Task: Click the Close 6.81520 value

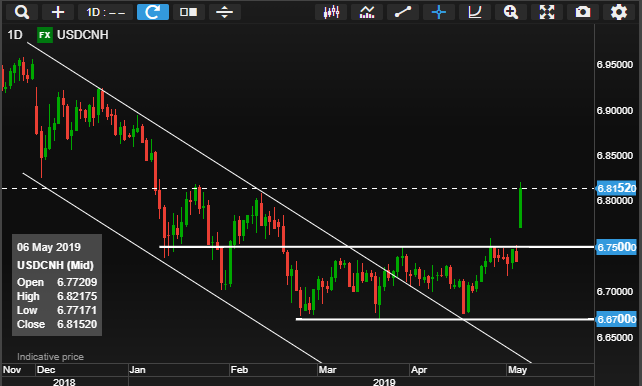Action: coord(77,324)
